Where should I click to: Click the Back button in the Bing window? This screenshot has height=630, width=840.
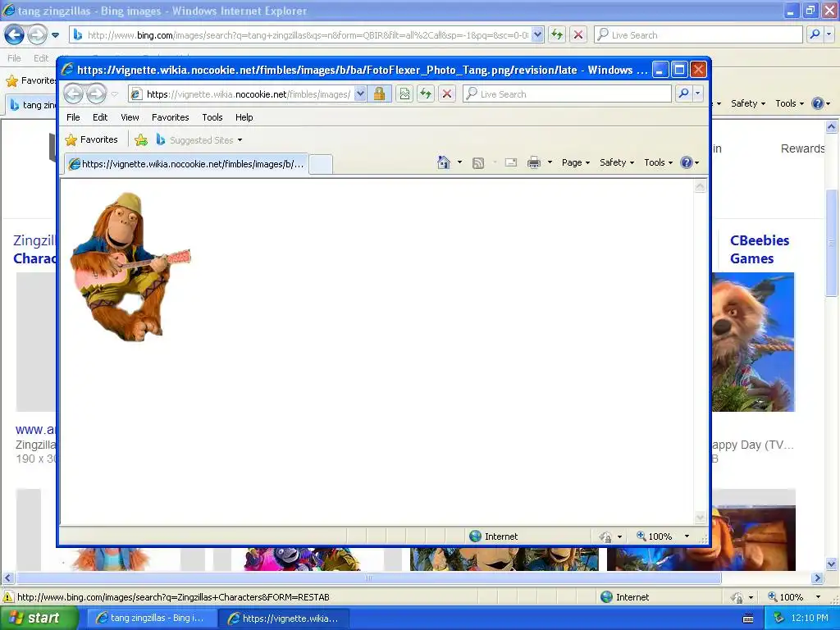tap(15, 34)
